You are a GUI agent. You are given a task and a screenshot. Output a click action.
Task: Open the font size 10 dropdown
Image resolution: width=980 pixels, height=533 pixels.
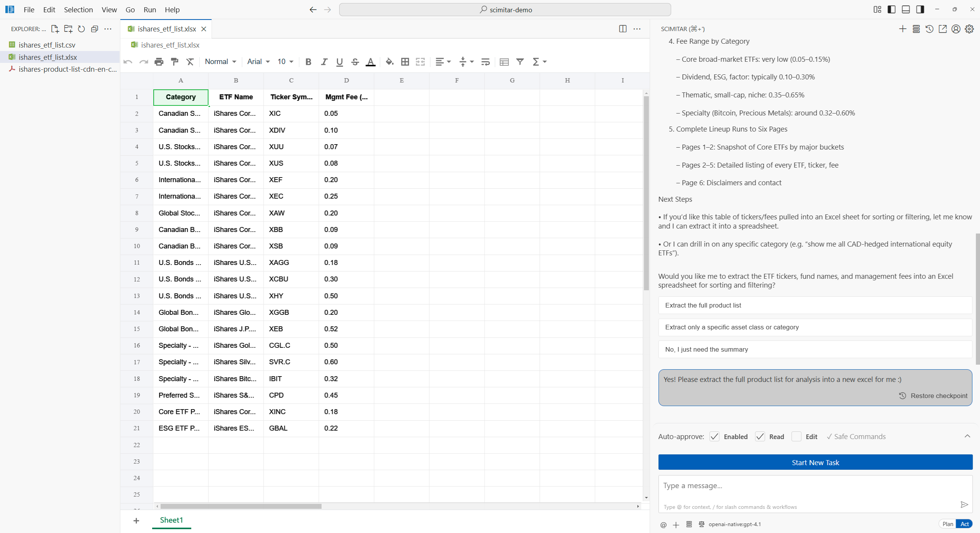pyautogui.click(x=286, y=62)
